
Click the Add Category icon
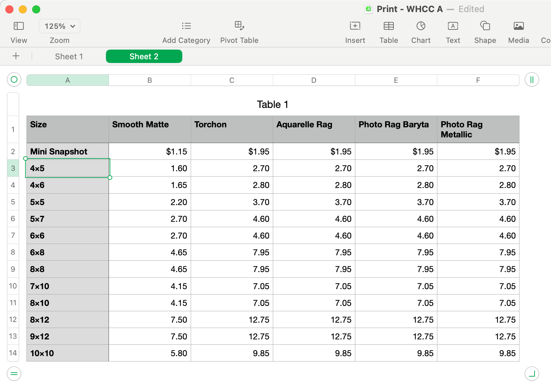(x=186, y=26)
